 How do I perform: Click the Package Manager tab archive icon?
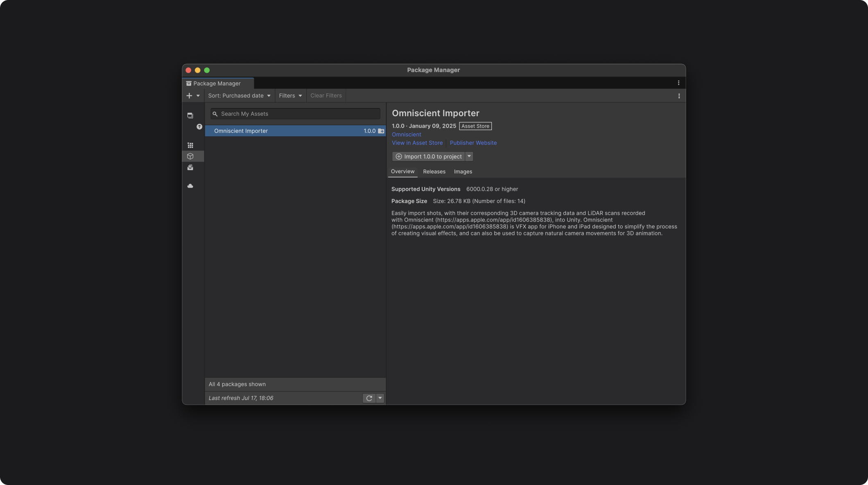[189, 83]
